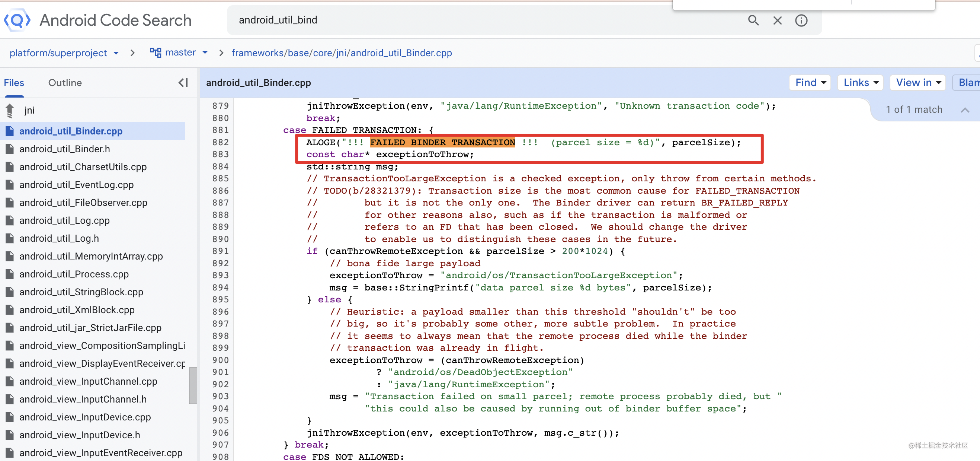The image size is (980, 461).
Task: Open android_util_Binder.h file
Action: pyautogui.click(x=65, y=149)
